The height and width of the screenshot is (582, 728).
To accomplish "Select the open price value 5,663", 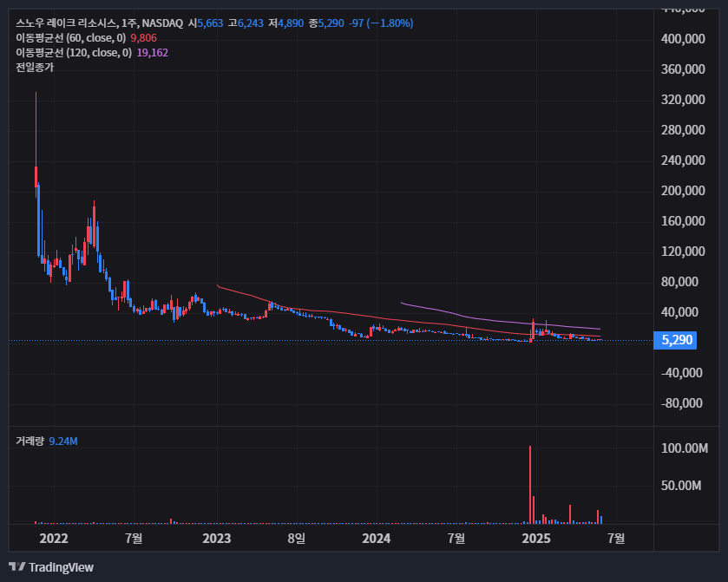I will pyautogui.click(x=210, y=23).
